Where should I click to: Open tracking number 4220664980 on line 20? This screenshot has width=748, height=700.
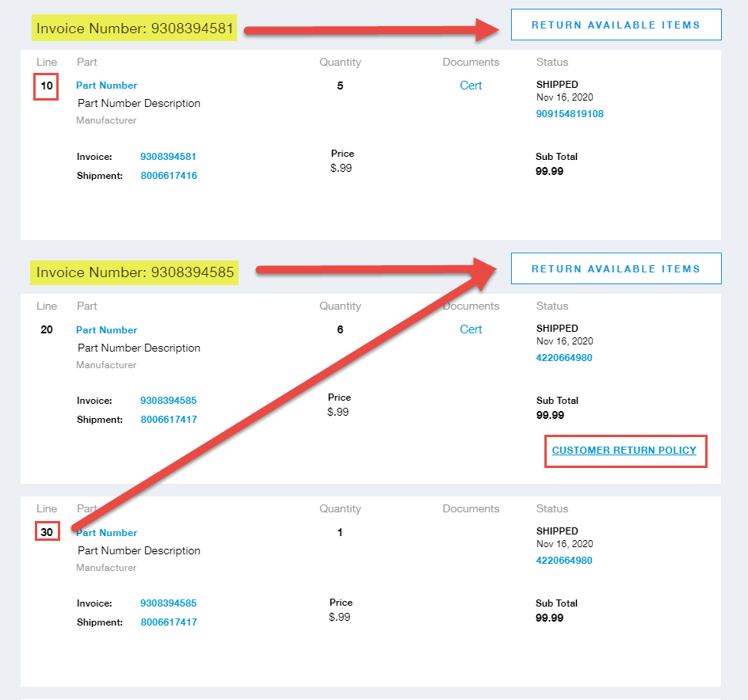[564, 357]
